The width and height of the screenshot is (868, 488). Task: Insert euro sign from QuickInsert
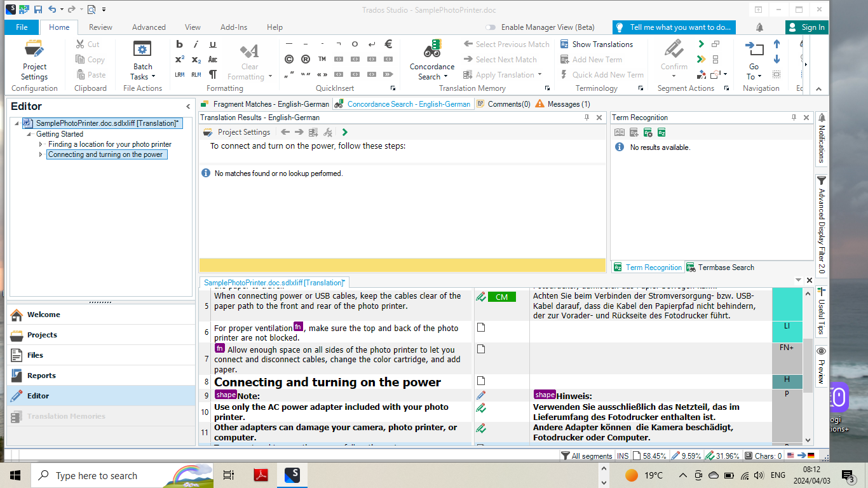click(388, 44)
